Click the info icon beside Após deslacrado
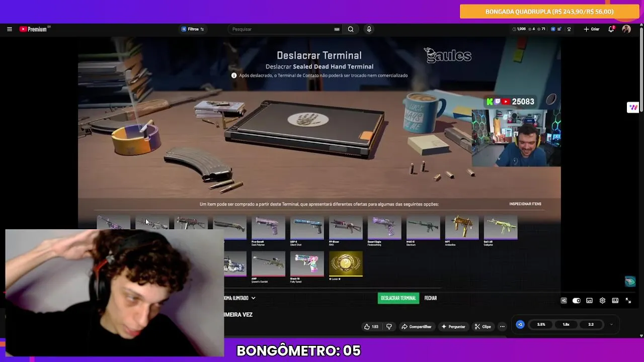644x362 pixels. [234, 75]
